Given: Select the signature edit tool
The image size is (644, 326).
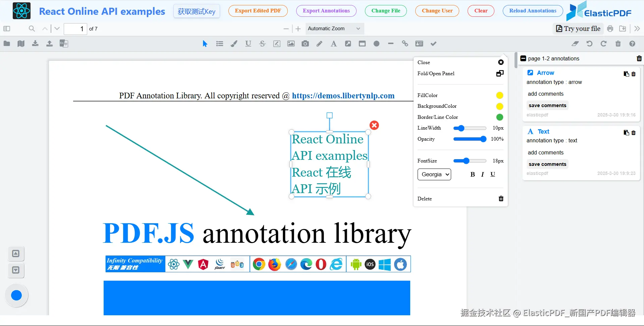Looking at the screenshot, I should 277,44.
